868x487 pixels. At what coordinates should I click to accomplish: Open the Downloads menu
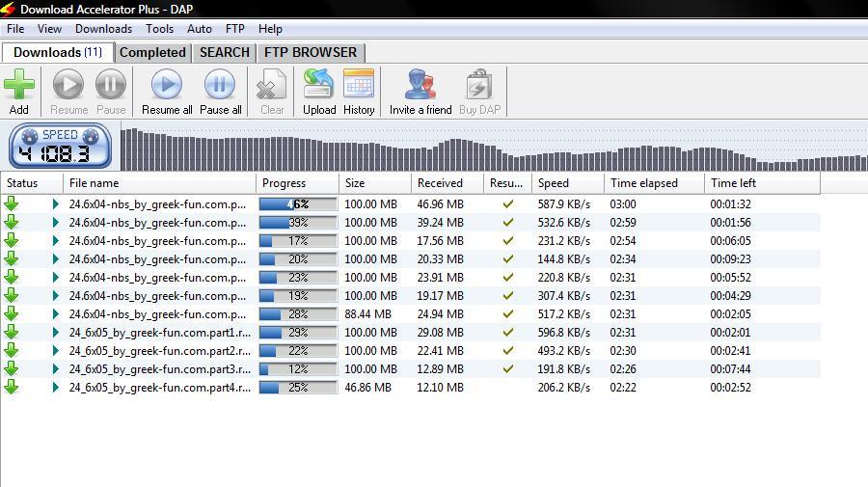103,29
